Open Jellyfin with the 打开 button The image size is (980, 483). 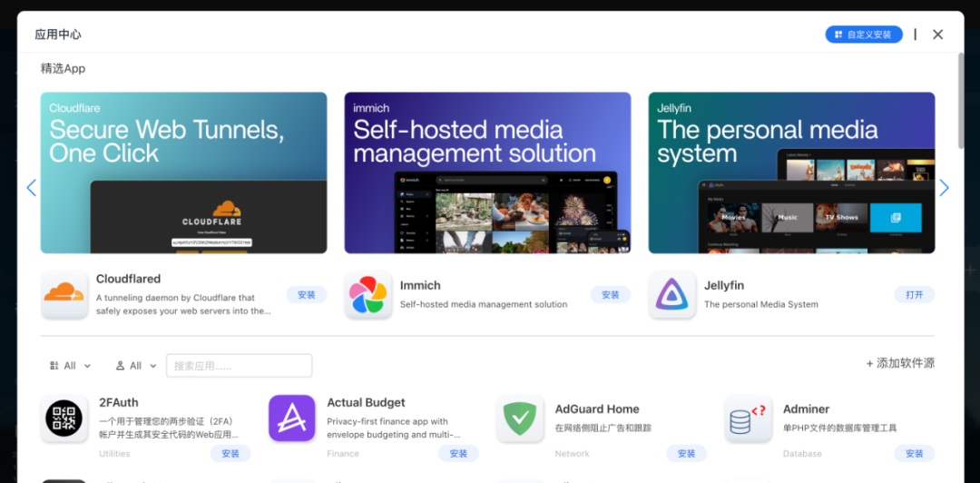915,295
